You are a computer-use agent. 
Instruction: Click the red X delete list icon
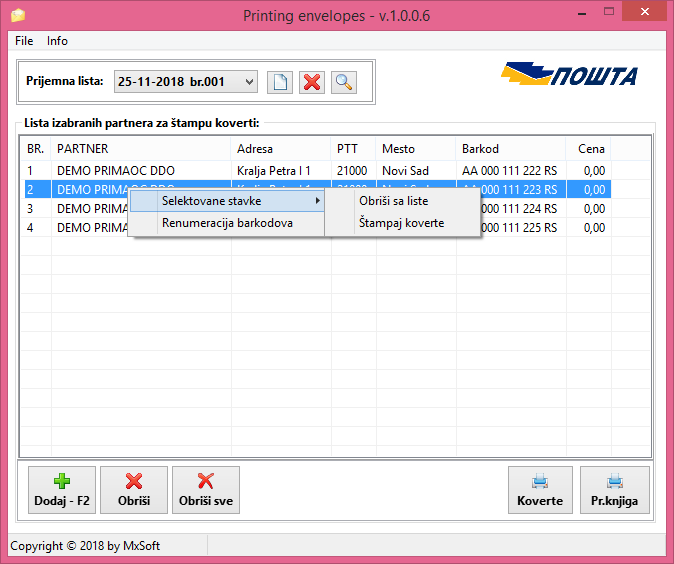[x=312, y=82]
